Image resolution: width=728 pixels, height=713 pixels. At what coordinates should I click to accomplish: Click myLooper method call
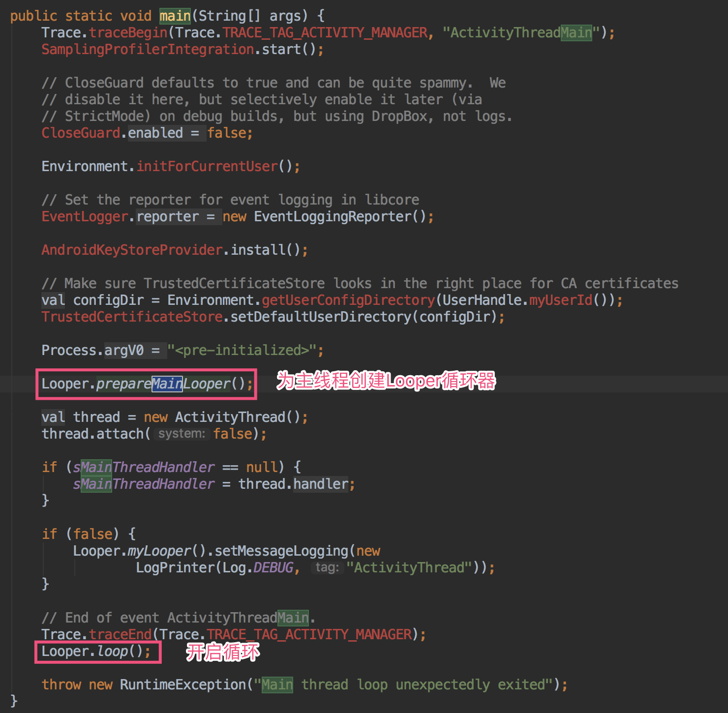[x=159, y=551]
